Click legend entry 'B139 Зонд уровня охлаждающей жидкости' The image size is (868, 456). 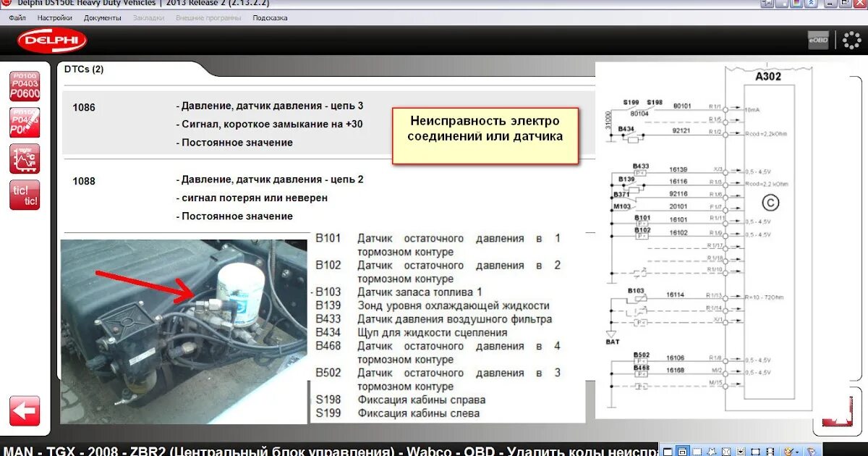(x=433, y=305)
